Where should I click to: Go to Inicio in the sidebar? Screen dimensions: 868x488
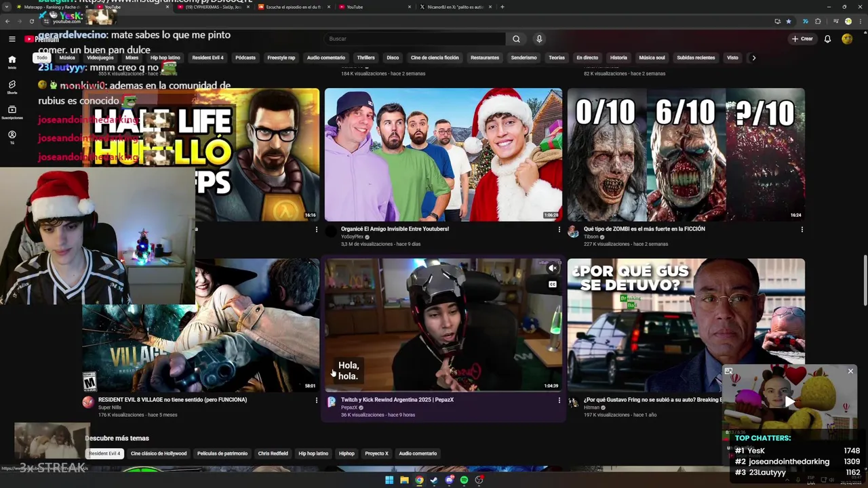click(x=12, y=62)
